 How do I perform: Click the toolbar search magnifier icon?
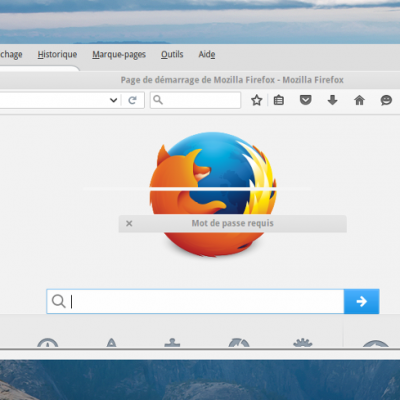[158, 100]
